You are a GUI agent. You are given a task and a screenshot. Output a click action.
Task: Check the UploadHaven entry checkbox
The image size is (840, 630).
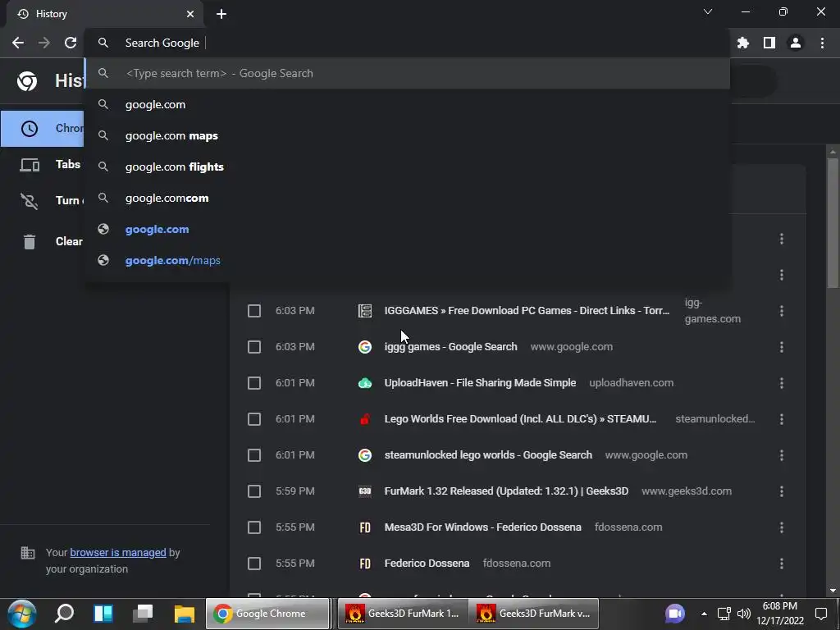254,383
